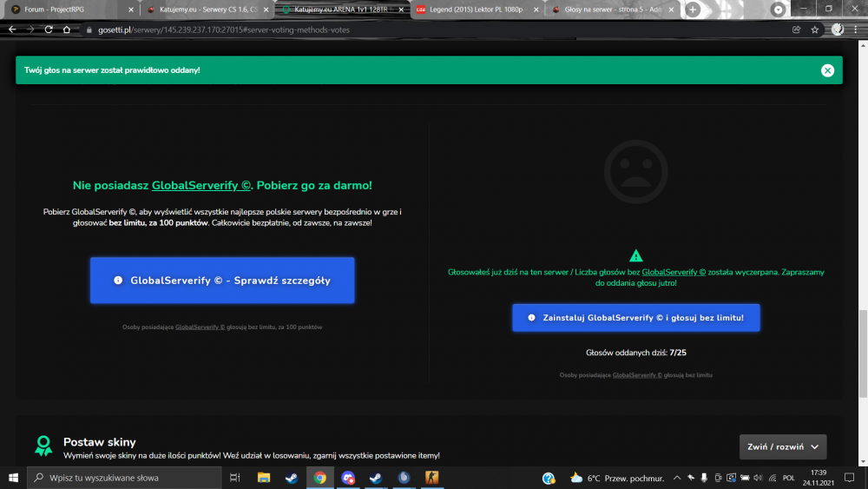Click the page vertical scrollbar thumb
868x489 pixels.
(x=863, y=354)
